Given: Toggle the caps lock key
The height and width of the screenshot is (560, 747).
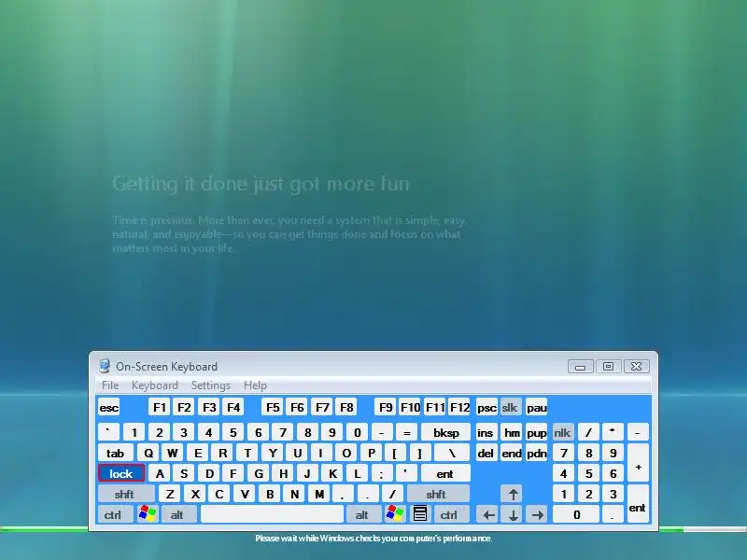Looking at the screenshot, I should [x=121, y=473].
